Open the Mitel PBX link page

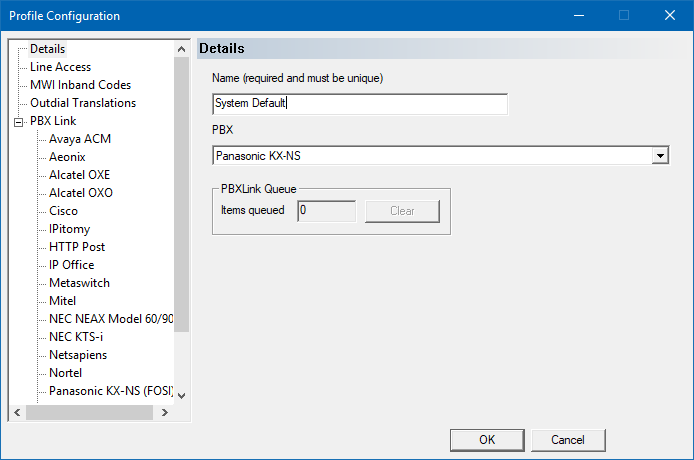[x=62, y=301]
